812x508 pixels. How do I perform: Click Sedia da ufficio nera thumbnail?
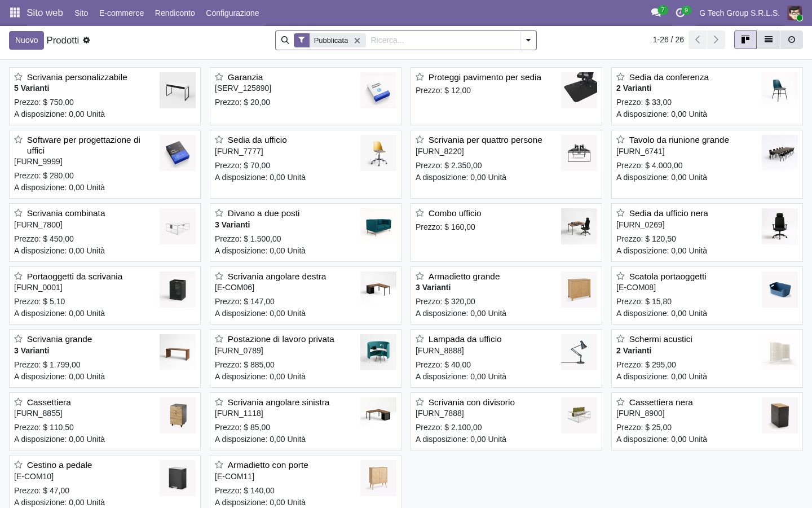[x=780, y=226]
